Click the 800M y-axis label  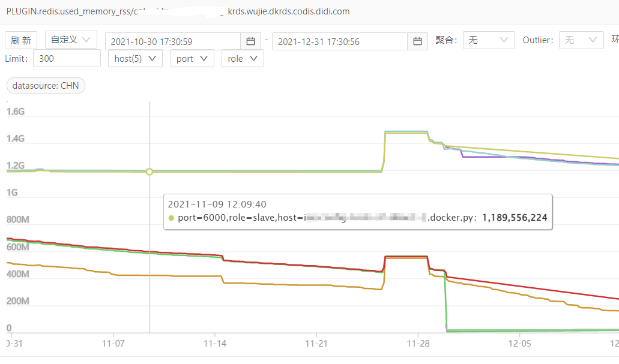(18, 219)
